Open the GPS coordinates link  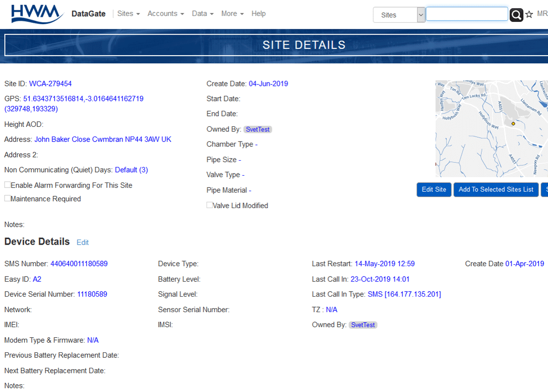(x=83, y=99)
